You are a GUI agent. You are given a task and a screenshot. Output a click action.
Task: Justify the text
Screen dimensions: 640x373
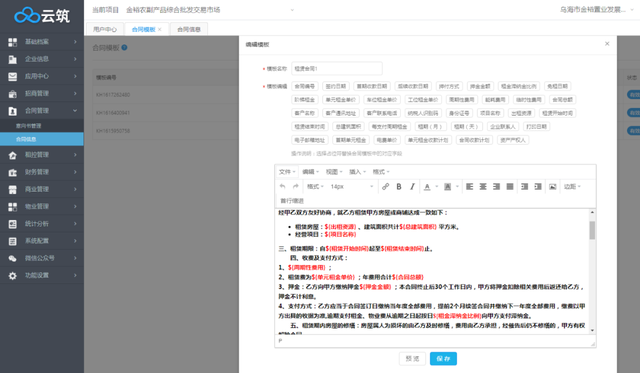[x=510, y=186]
